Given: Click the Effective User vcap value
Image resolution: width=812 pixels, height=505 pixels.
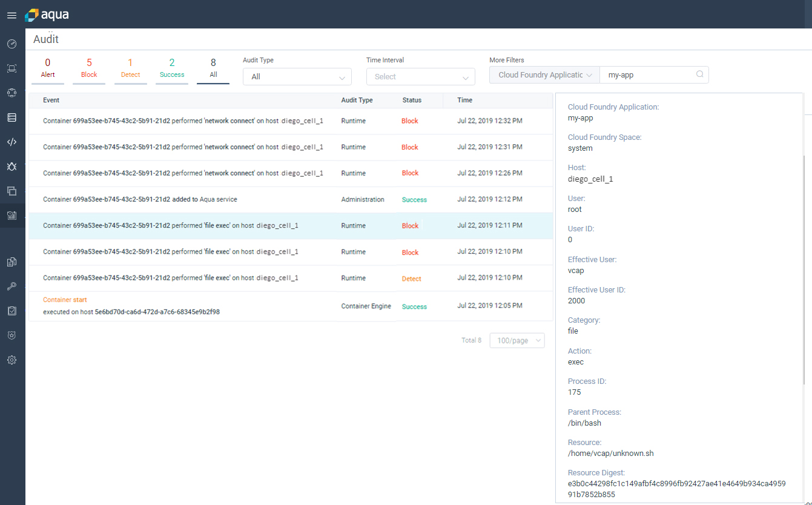Looking at the screenshot, I should point(576,271).
